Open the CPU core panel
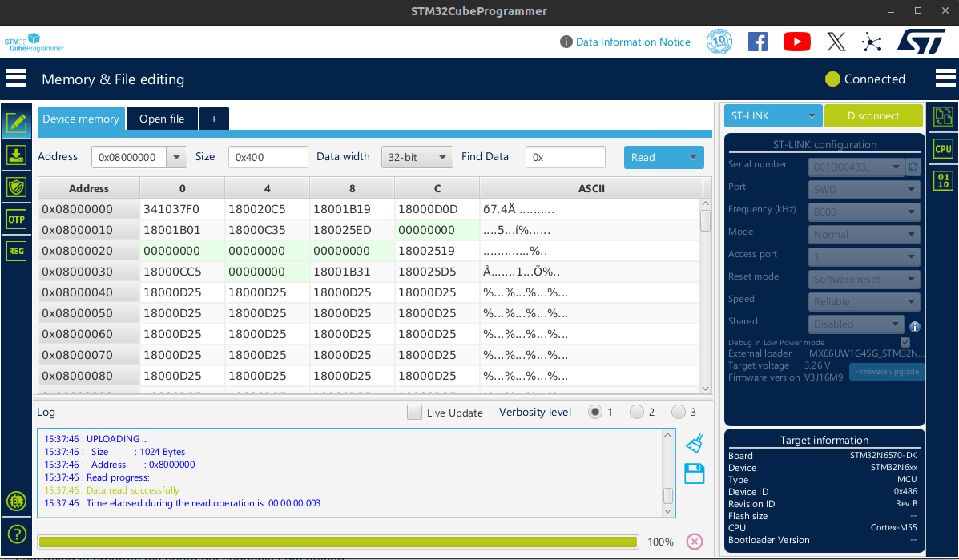This screenshot has width=959, height=560. [x=943, y=148]
